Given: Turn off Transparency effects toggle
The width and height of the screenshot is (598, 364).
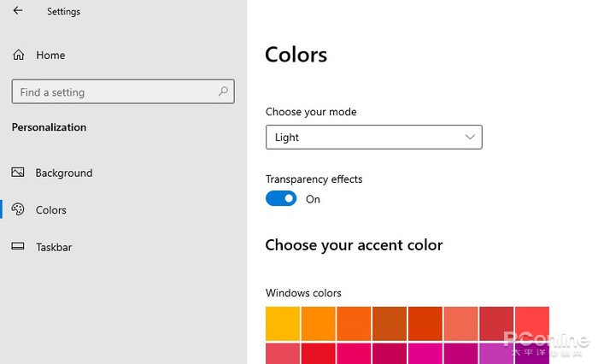Looking at the screenshot, I should point(281,199).
